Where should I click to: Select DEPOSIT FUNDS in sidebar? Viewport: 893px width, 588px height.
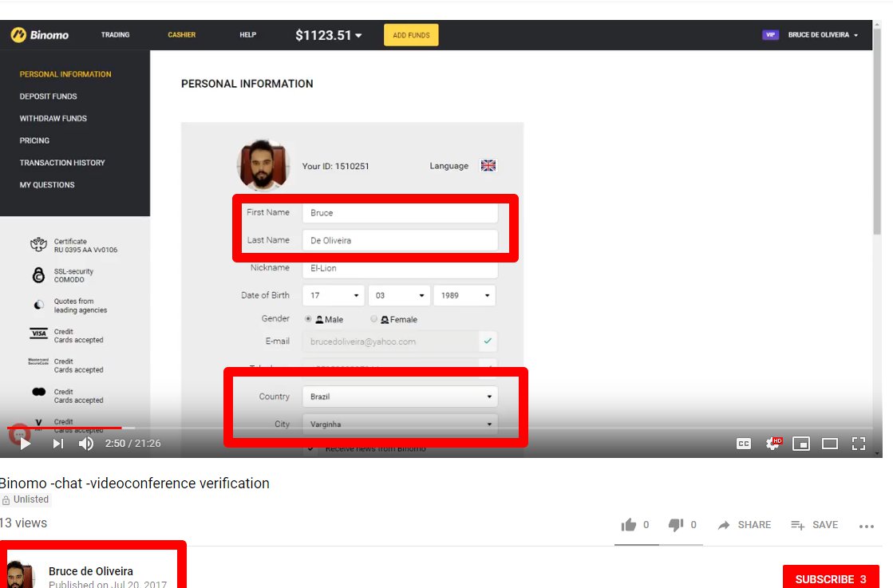click(49, 97)
